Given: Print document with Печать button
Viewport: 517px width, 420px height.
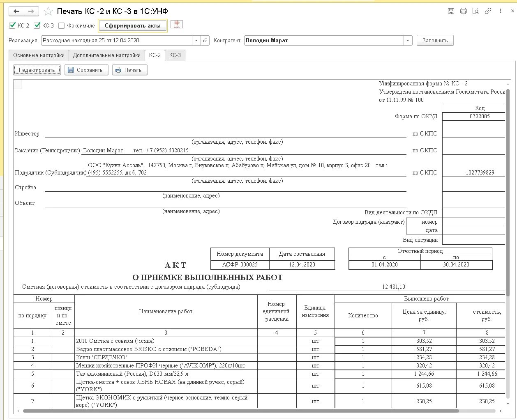Looking at the screenshot, I should [129, 70].
